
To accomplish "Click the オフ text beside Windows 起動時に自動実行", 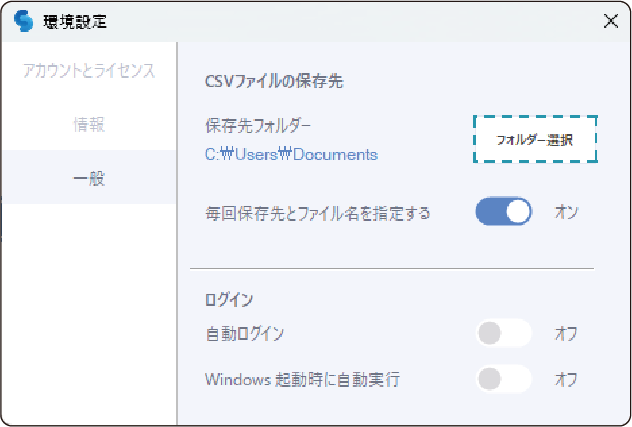I will click(566, 380).
